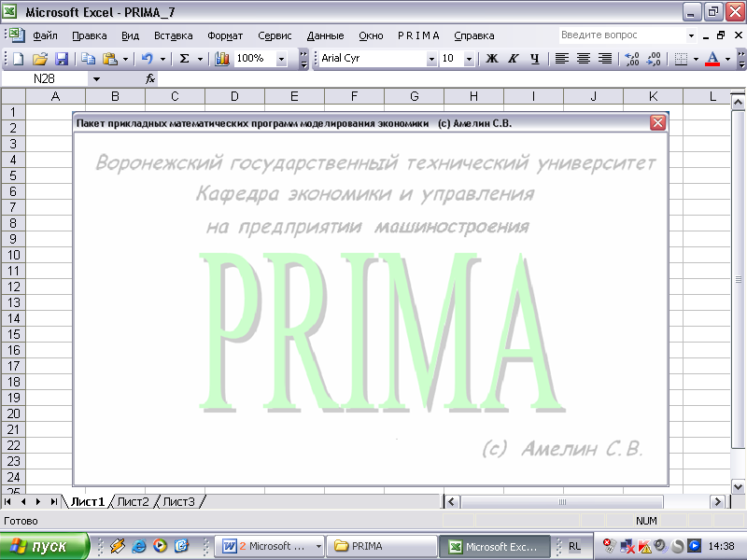Apply borders with the Borders icon

click(682, 59)
